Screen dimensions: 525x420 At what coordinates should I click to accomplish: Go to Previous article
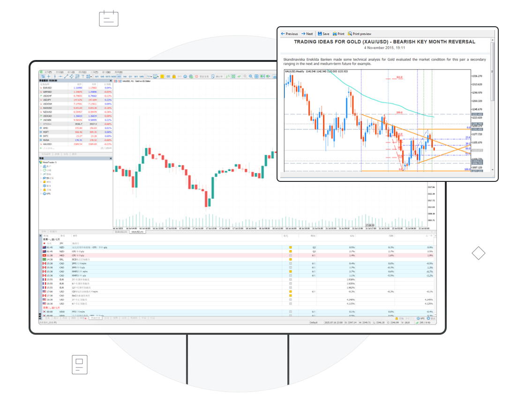[289, 34]
